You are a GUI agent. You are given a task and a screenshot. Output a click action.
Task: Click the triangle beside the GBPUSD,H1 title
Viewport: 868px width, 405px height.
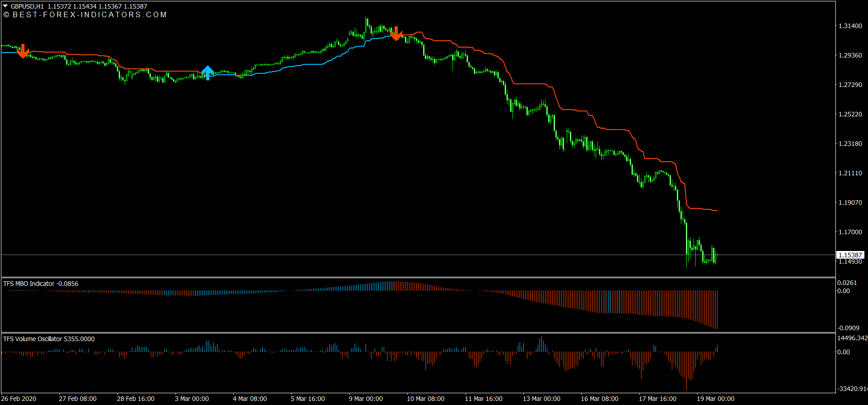(5, 6)
